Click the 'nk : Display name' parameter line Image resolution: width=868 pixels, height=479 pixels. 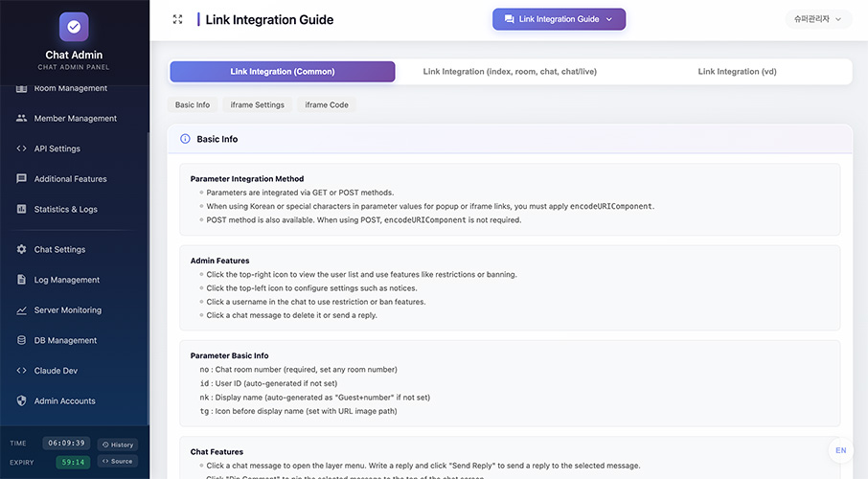[315, 397]
